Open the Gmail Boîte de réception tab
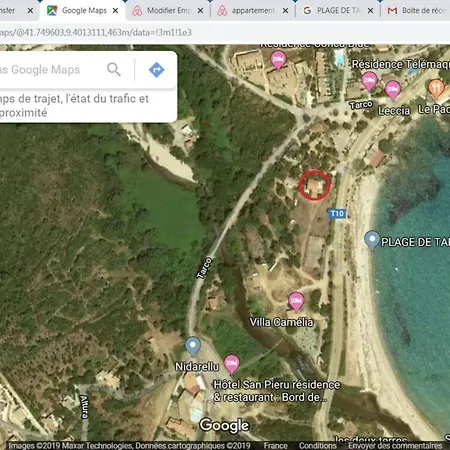This screenshot has width=450, height=450. coord(416,11)
